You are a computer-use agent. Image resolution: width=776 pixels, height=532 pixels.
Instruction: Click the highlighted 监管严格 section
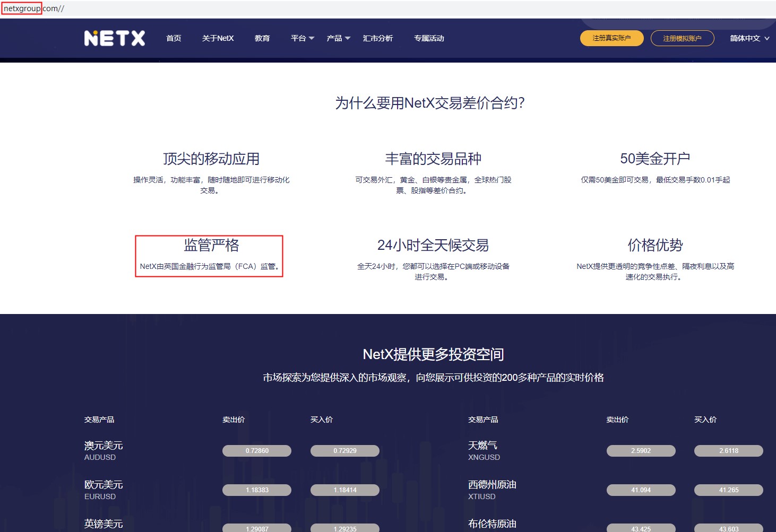click(x=209, y=256)
